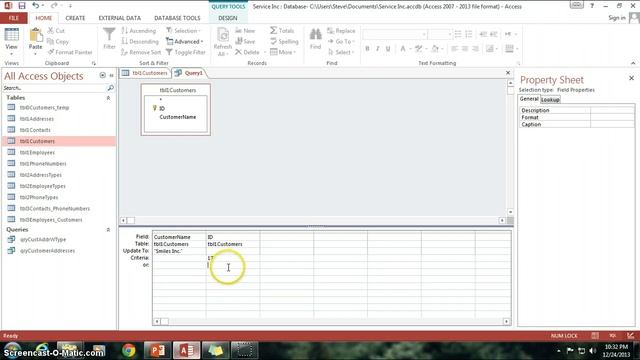Switch to the EXTERNAL DATA ribbon tab

(120, 18)
